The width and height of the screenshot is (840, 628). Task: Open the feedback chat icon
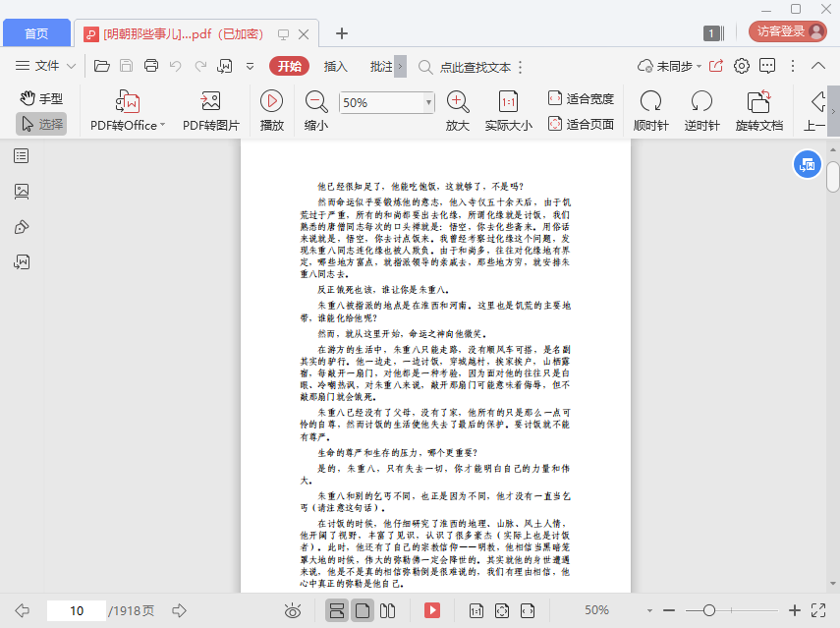click(x=767, y=66)
